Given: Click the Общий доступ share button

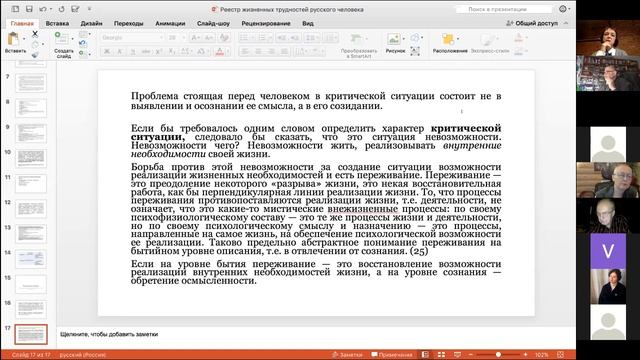Looking at the screenshot, I should coord(532,23).
